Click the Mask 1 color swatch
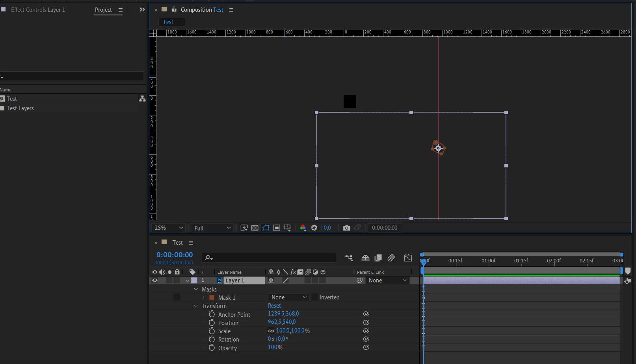636x364 pixels. point(212,297)
